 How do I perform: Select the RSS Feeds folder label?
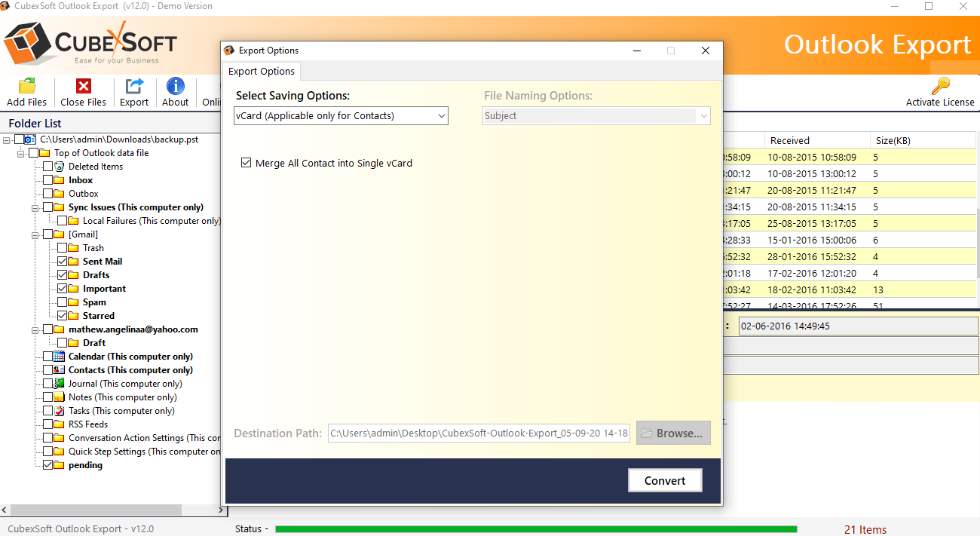(x=88, y=424)
